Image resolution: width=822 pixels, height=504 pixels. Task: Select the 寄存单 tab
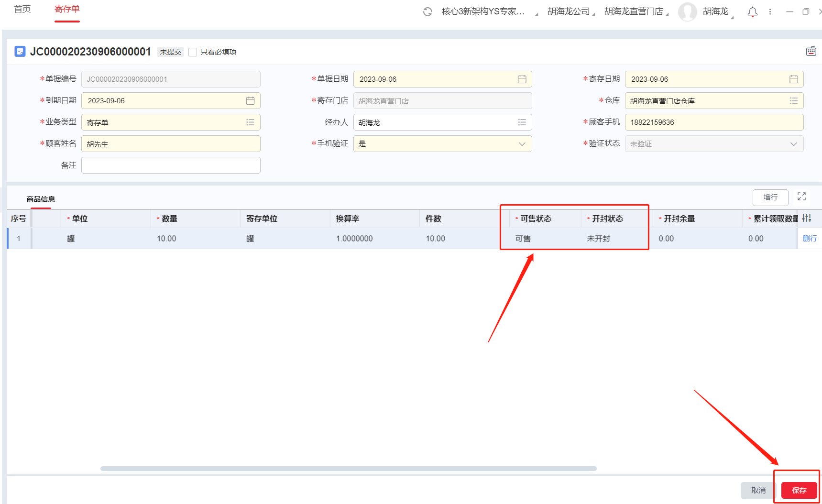pyautogui.click(x=67, y=10)
